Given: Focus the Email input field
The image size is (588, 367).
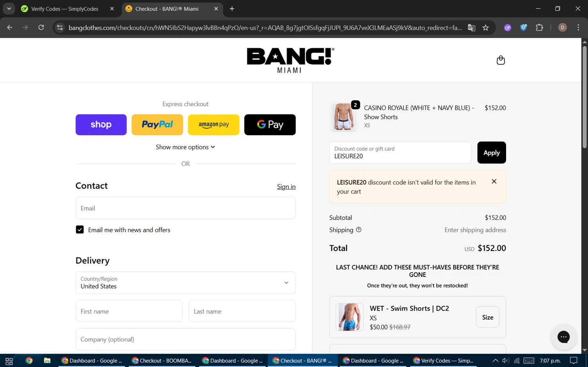Looking at the screenshot, I should tap(185, 208).
